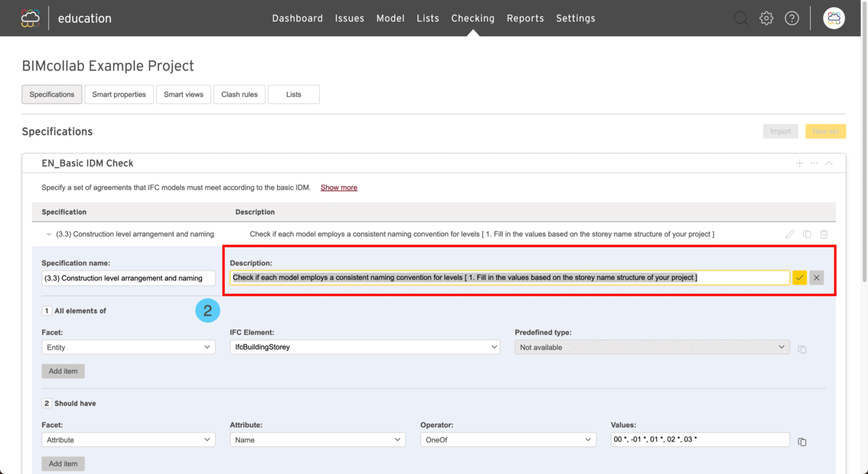This screenshot has height=474, width=868.
Task: Open the user account avatar
Action: [x=834, y=18]
